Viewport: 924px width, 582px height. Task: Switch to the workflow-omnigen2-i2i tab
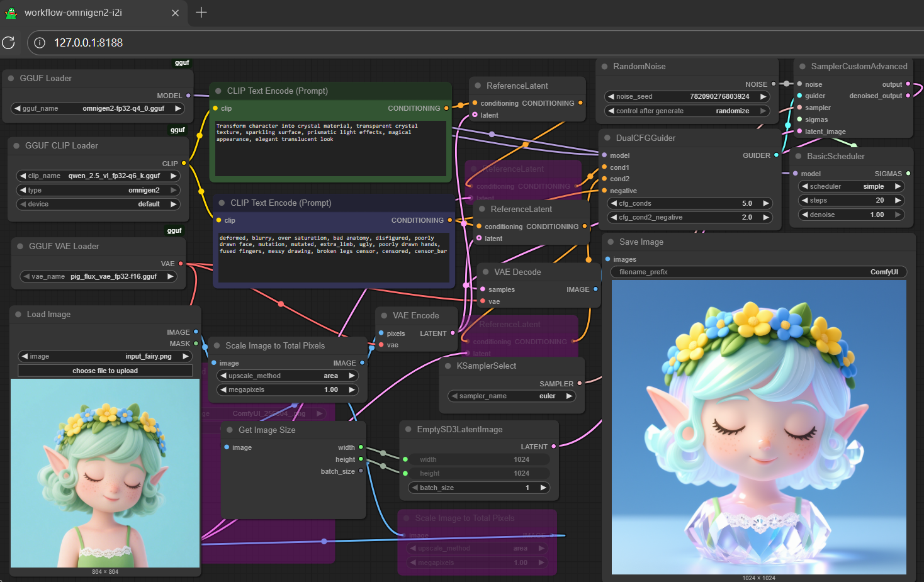click(93, 13)
